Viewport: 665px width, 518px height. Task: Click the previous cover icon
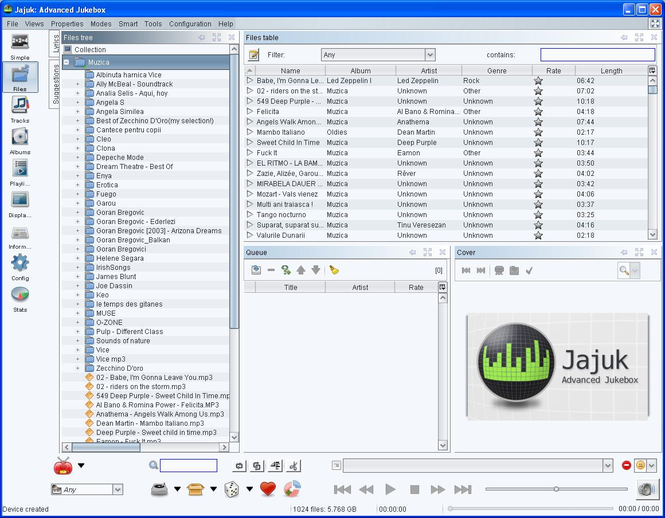tap(466, 270)
